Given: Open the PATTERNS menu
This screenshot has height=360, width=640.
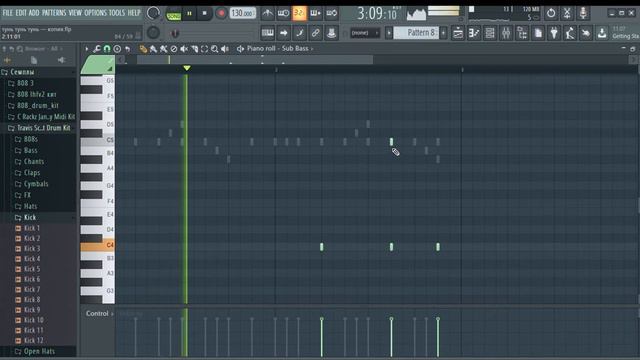Looking at the screenshot, I should coord(54,13).
